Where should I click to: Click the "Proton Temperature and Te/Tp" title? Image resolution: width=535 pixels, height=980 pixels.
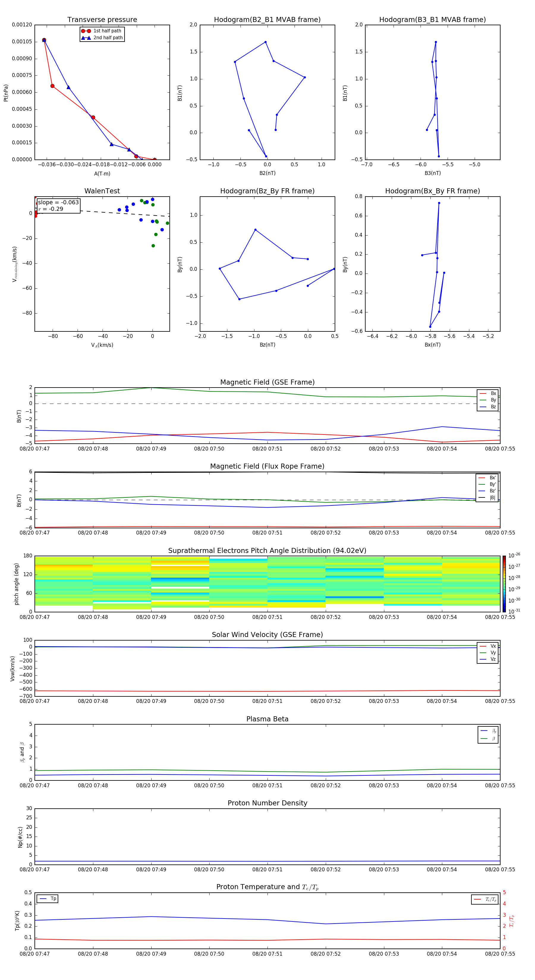click(267, 887)
